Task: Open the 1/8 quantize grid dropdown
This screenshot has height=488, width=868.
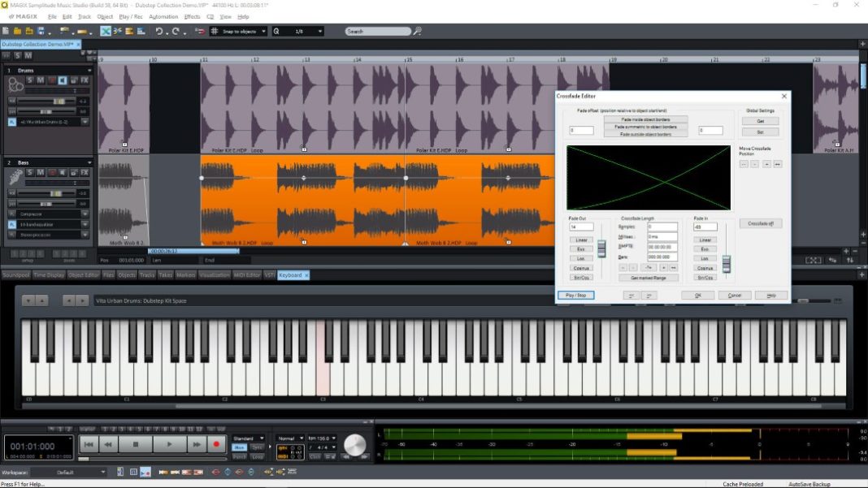Action: click(320, 31)
